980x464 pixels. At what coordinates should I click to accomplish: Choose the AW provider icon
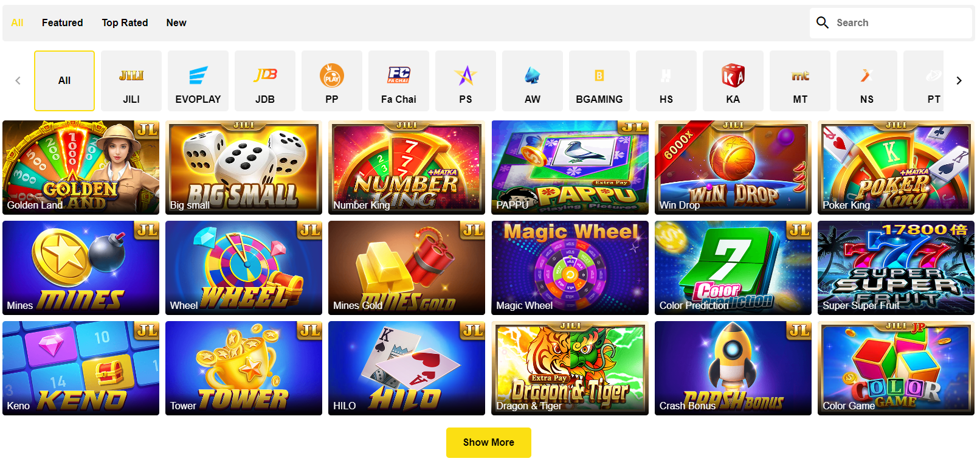533,75
